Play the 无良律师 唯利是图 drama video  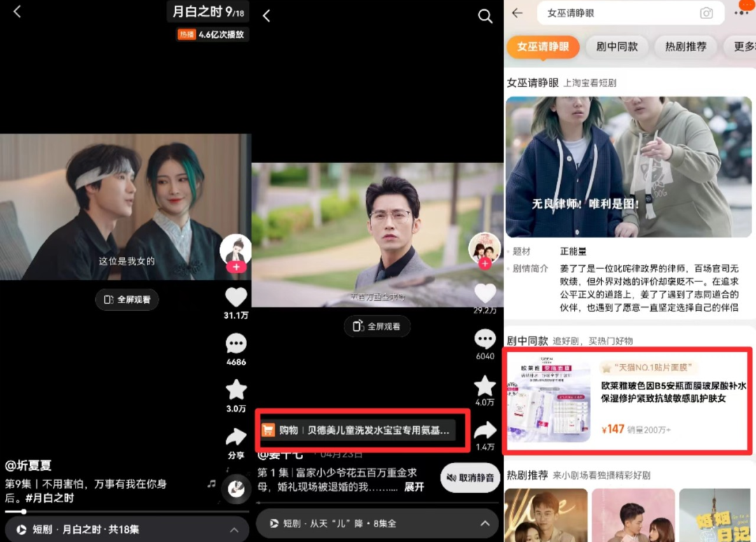click(x=628, y=167)
